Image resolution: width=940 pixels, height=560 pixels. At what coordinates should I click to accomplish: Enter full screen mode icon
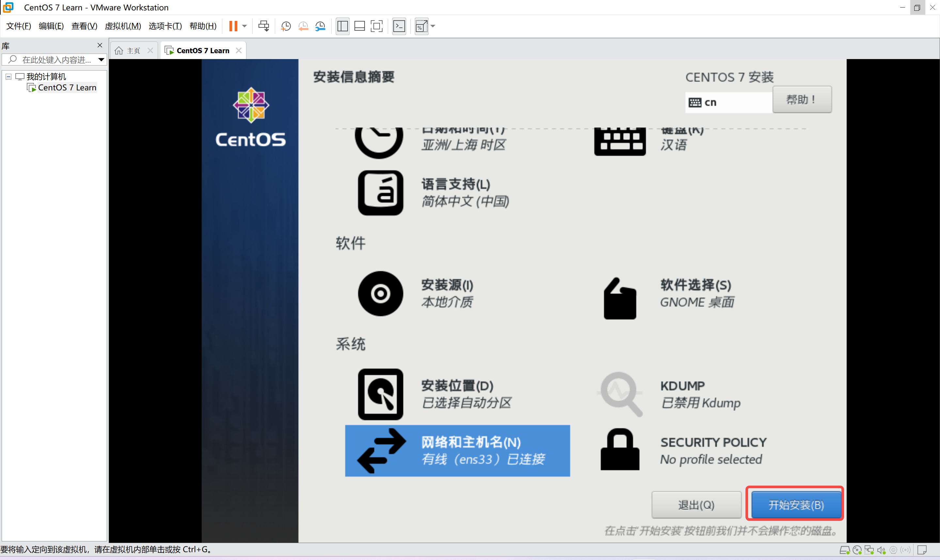click(377, 26)
